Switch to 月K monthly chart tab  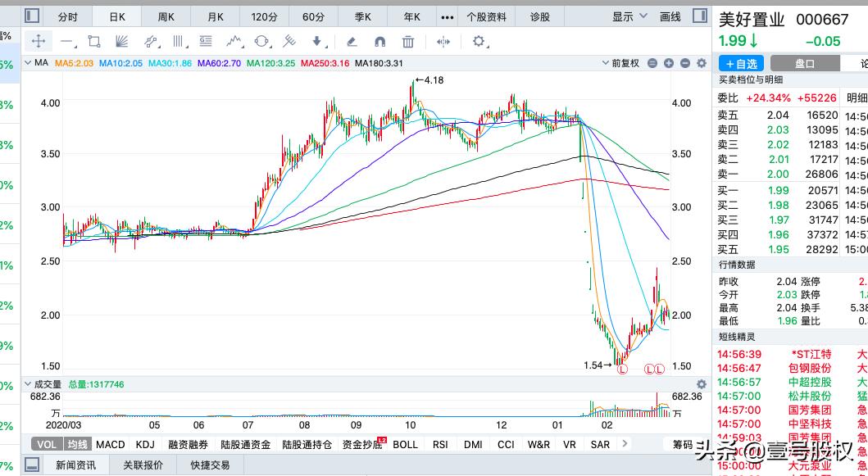(x=216, y=16)
